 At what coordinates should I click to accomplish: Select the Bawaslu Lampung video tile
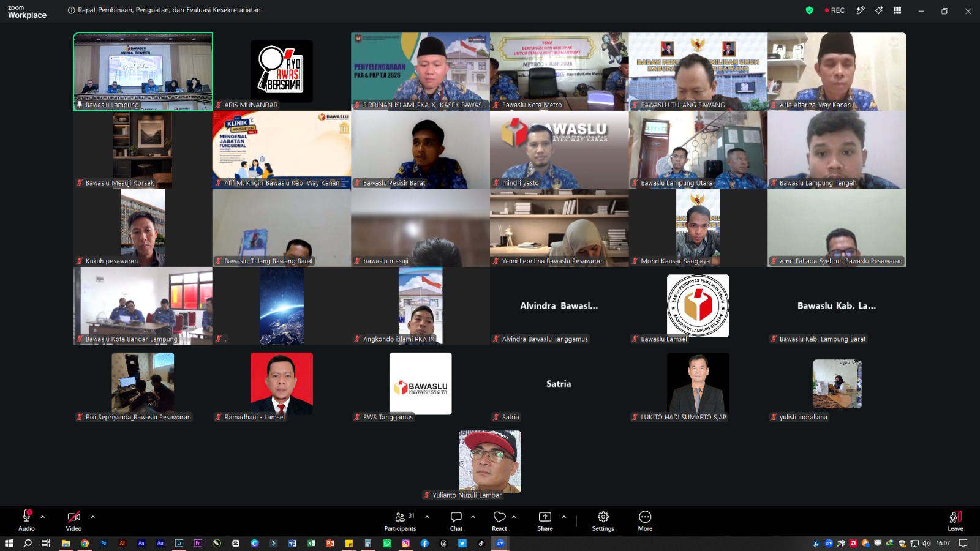pos(143,72)
